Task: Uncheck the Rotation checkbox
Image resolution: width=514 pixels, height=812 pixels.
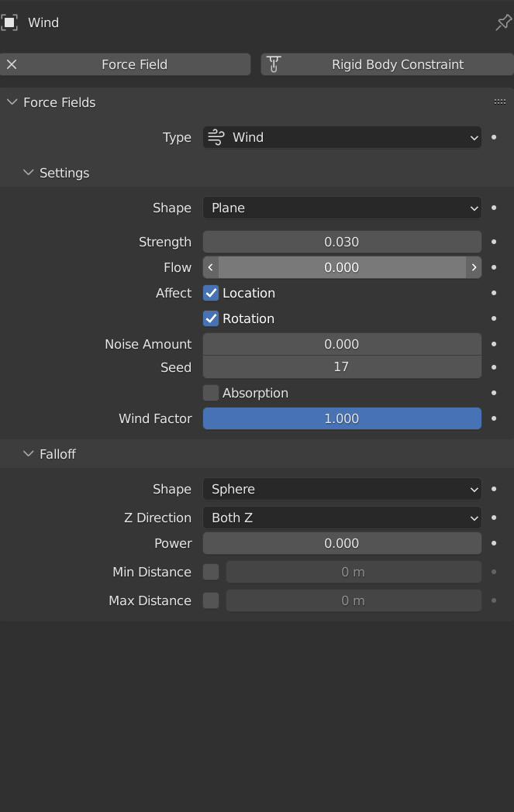Action: click(211, 318)
